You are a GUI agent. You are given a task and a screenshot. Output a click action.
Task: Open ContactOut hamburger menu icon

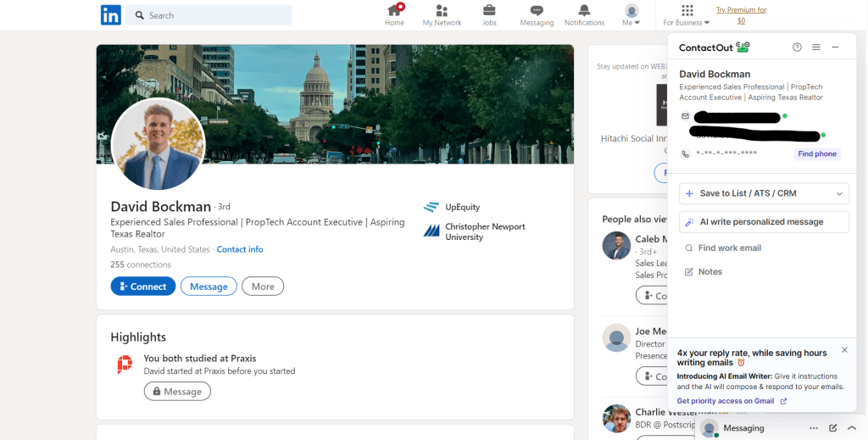(x=816, y=47)
